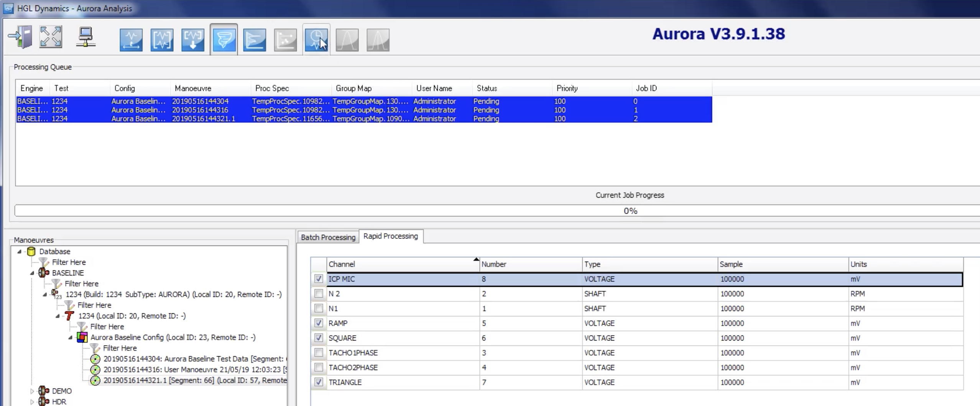Disable the SQUARE channel checkbox
Image resolution: width=980 pixels, height=406 pixels.
tap(318, 338)
